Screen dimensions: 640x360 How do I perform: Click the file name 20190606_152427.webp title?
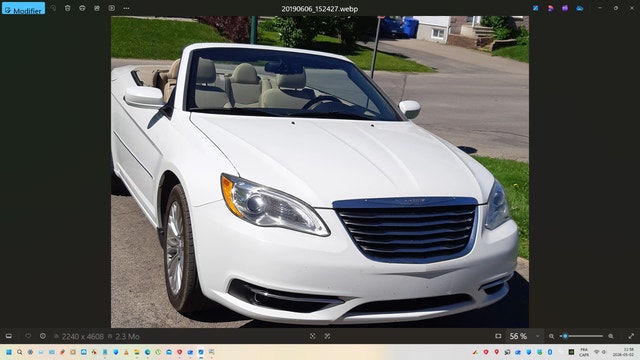point(320,9)
